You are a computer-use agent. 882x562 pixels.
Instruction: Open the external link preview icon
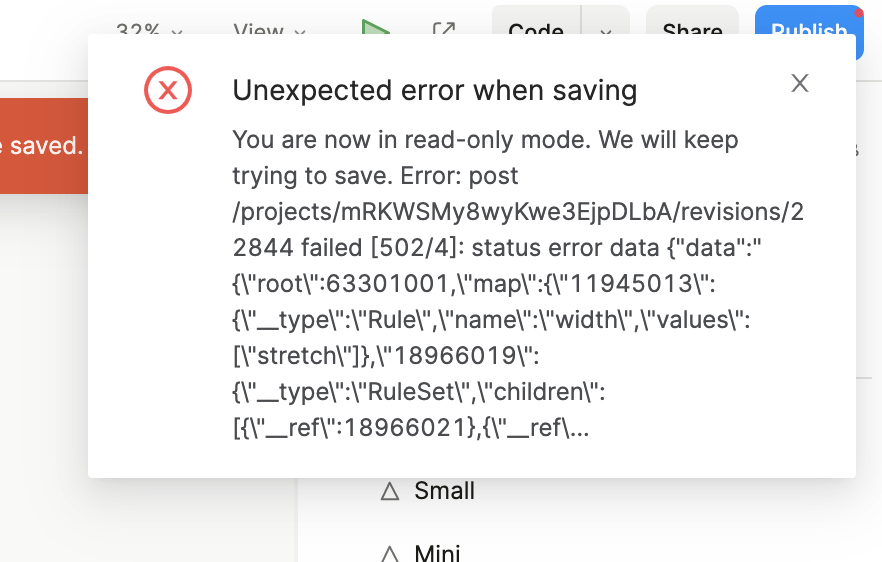coord(443,29)
